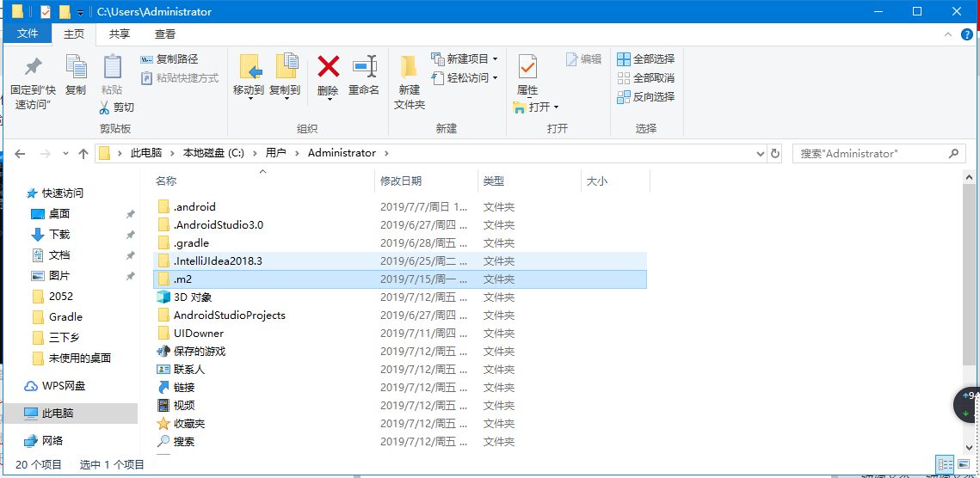Click the New folder (新建文件夹) icon
The image size is (980, 478).
click(x=409, y=67)
